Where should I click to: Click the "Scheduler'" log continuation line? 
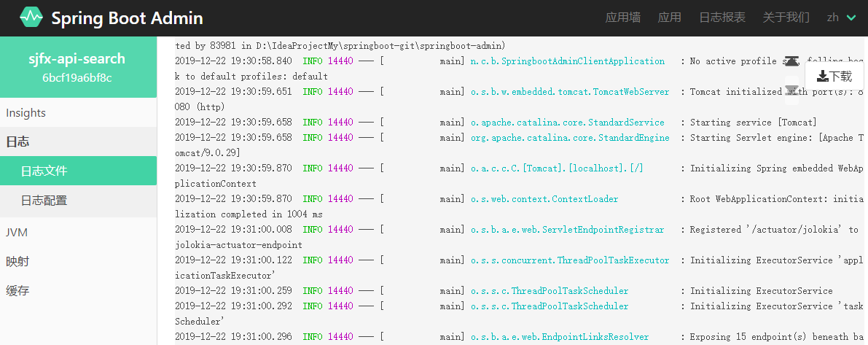pyautogui.click(x=200, y=321)
